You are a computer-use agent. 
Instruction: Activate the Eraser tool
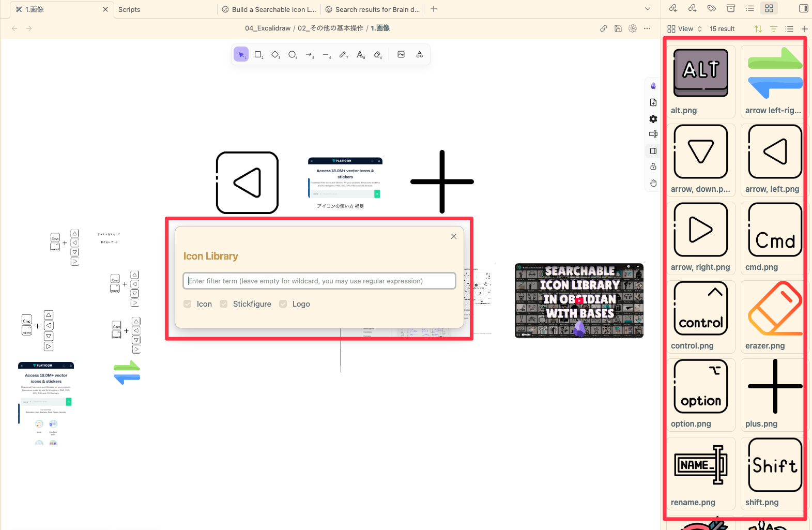point(377,54)
